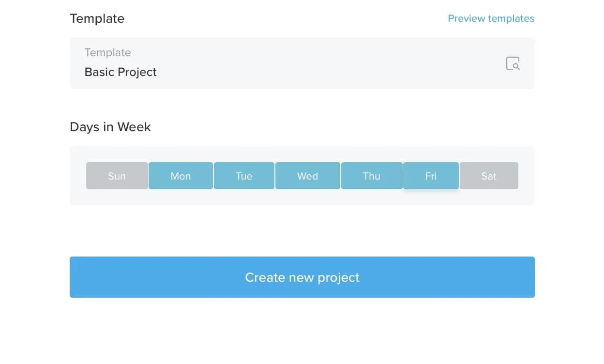This screenshot has width=604, height=364.
Task: Include Saturday as a working day
Action: point(489,176)
